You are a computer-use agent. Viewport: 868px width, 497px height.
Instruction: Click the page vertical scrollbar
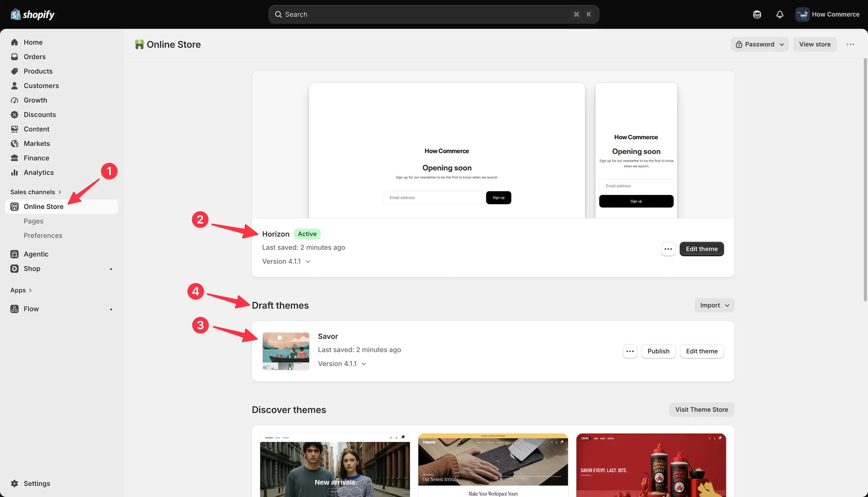coord(865,180)
